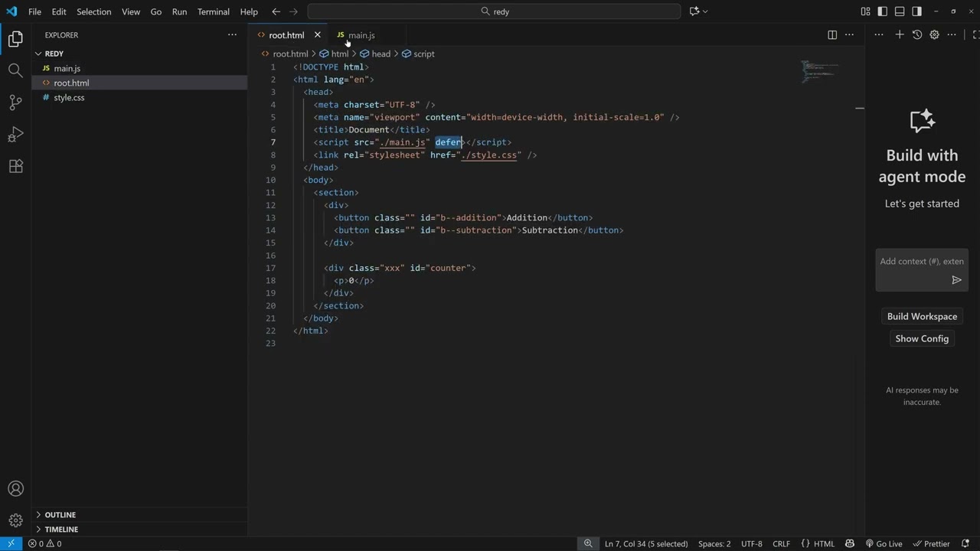Open the Selection menu

[x=93, y=11]
